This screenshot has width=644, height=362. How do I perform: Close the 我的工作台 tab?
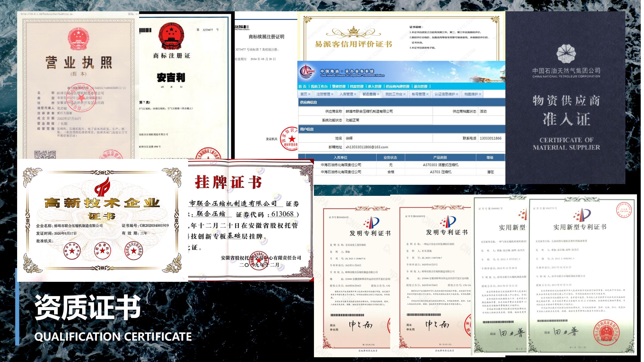pyautogui.click(x=405, y=94)
